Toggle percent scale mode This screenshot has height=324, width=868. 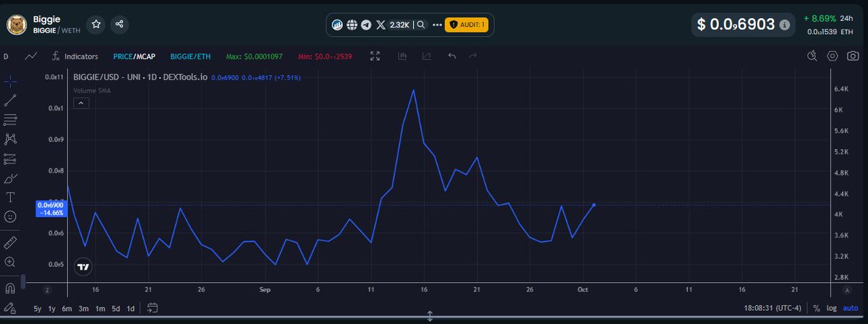tap(817, 309)
